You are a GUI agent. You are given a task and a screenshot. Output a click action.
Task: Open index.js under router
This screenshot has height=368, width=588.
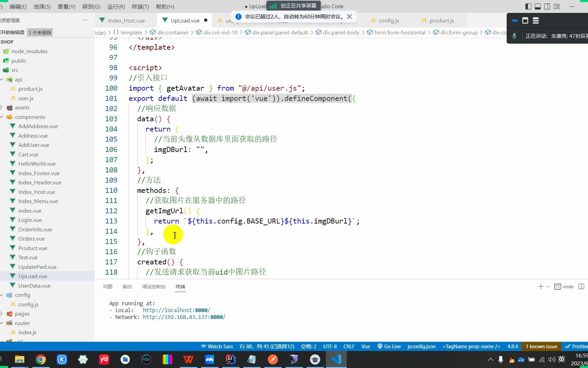point(27,332)
